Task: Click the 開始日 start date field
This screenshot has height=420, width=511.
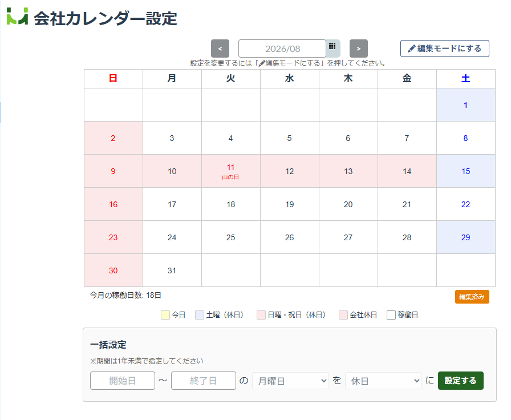Action: pos(123,381)
